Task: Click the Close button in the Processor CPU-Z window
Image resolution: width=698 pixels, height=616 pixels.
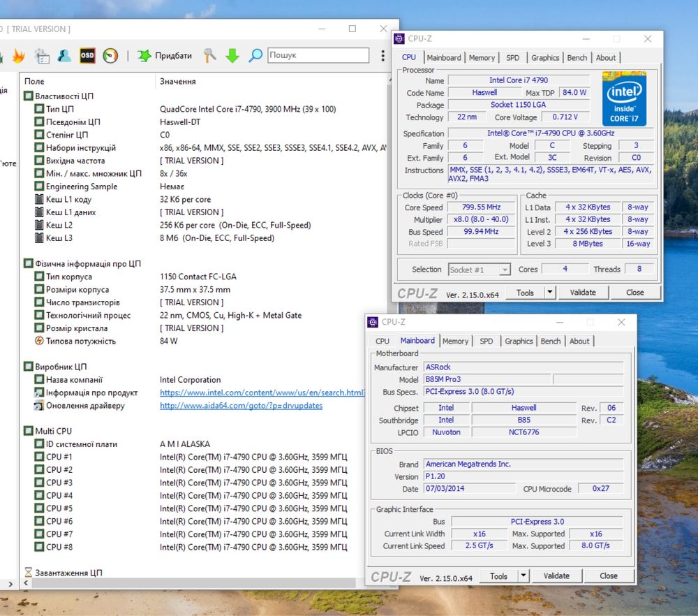Action: click(x=635, y=292)
